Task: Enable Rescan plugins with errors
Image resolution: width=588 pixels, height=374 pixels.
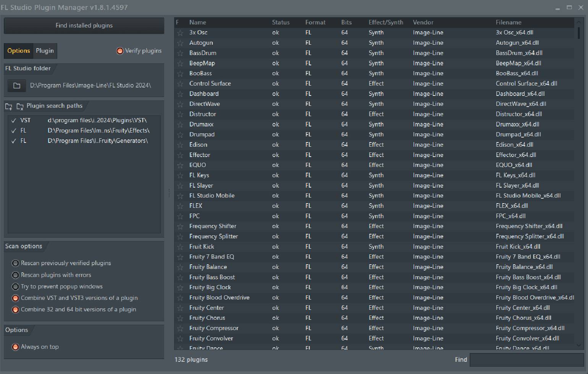Action: tap(15, 275)
